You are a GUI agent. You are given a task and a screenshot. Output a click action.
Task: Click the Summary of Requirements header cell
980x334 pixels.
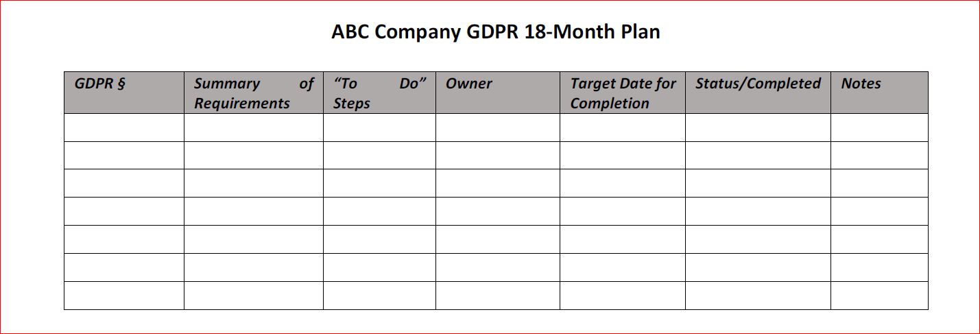tap(253, 93)
